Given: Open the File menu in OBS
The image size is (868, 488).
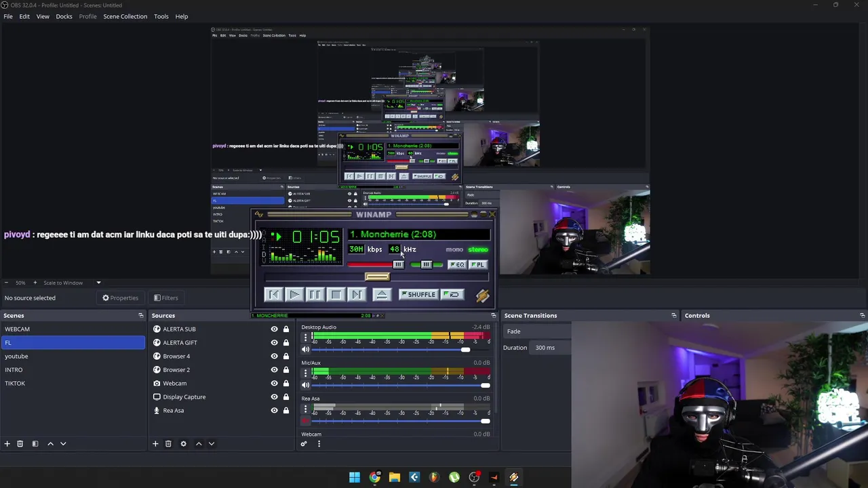Looking at the screenshot, I should point(8,16).
